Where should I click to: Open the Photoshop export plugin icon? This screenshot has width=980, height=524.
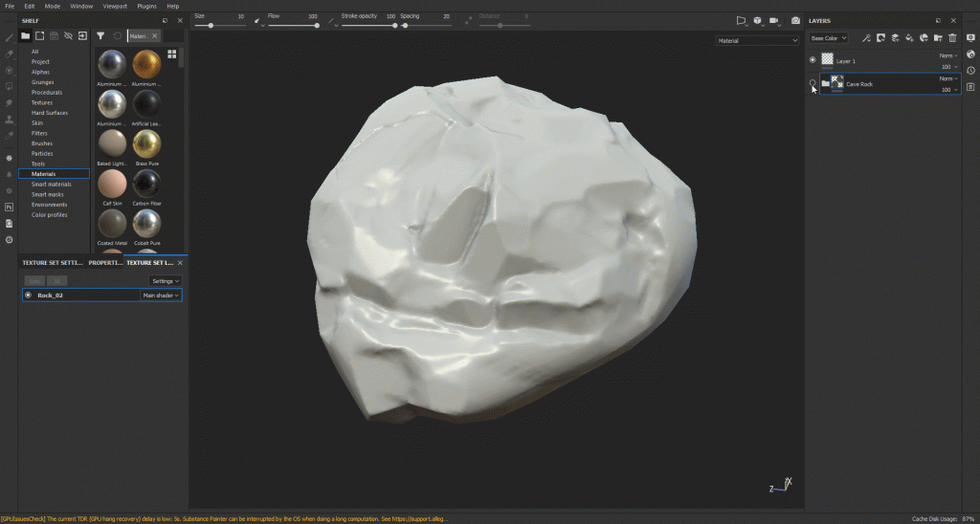[9, 207]
